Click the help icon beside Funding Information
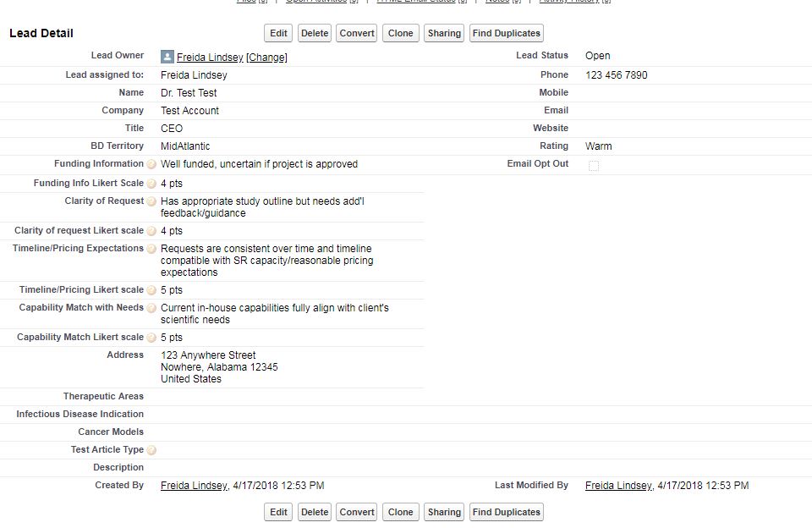The image size is (812, 528). [151, 165]
